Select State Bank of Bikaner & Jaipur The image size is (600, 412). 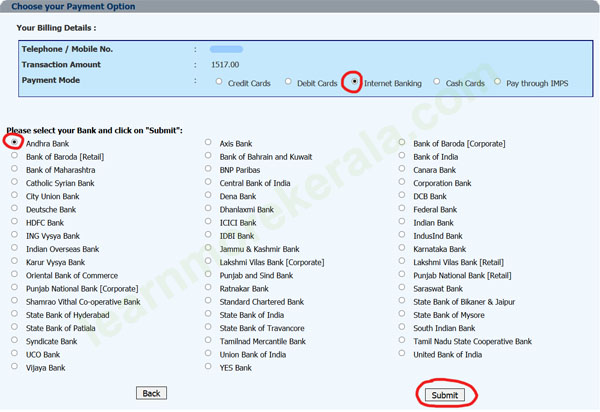(x=402, y=300)
